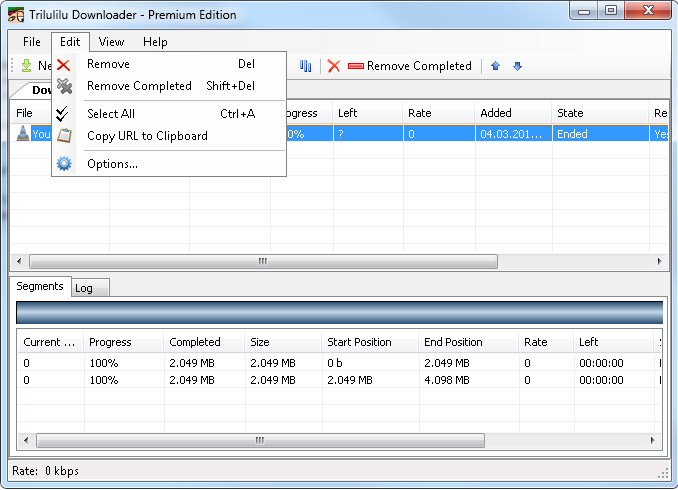Click End Position column header
Image resolution: width=678 pixels, height=490 pixels.
click(x=468, y=342)
